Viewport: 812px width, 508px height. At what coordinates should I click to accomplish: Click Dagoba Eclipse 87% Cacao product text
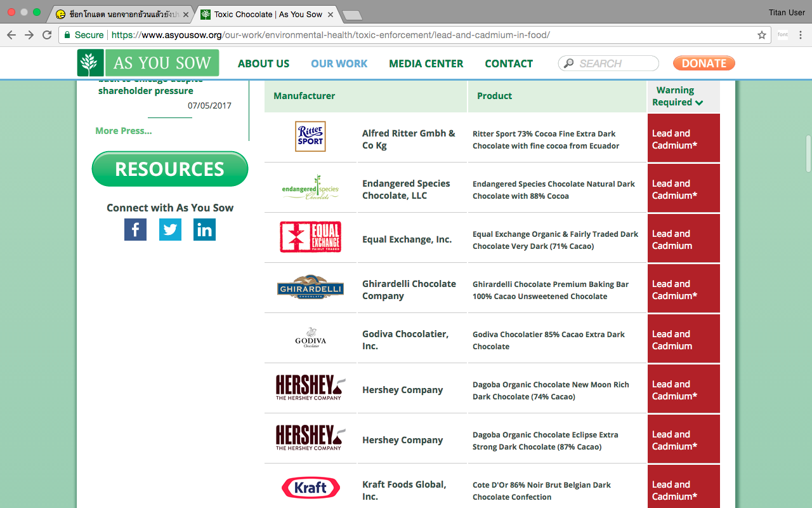(x=546, y=441)
